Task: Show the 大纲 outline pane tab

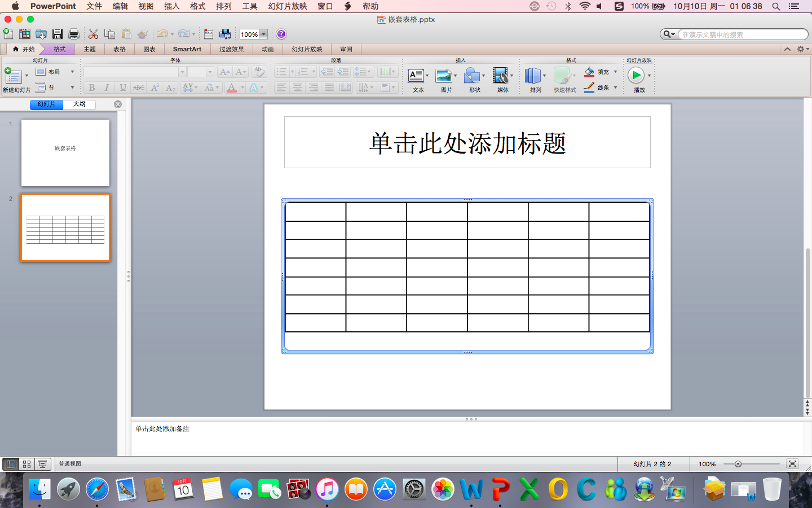Action: tap(80, 104)
